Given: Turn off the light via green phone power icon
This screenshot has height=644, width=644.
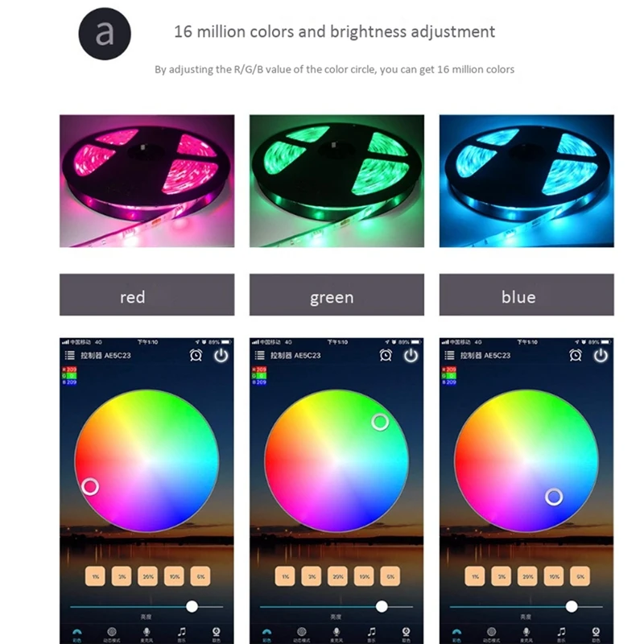Looking at the screenshot, I should point(411,355).
